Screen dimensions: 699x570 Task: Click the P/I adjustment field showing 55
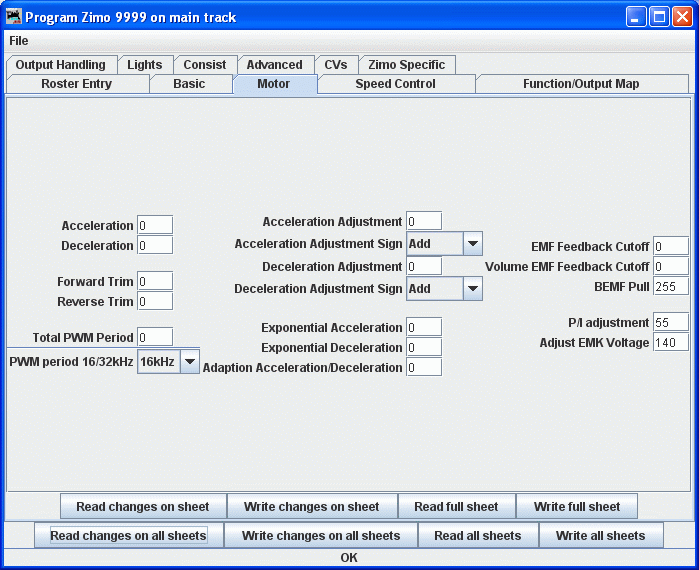(671, 322)
